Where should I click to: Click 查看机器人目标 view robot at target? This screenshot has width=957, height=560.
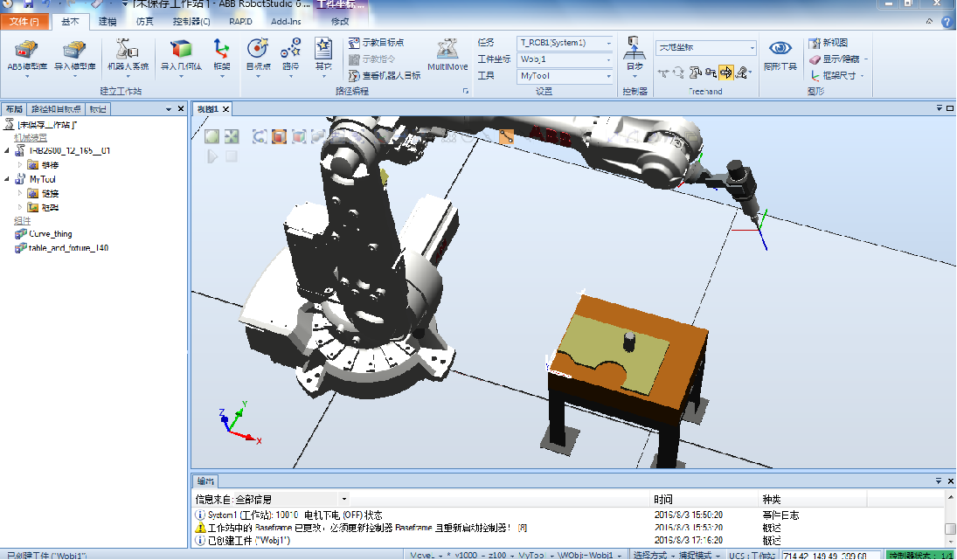(385, 76)
